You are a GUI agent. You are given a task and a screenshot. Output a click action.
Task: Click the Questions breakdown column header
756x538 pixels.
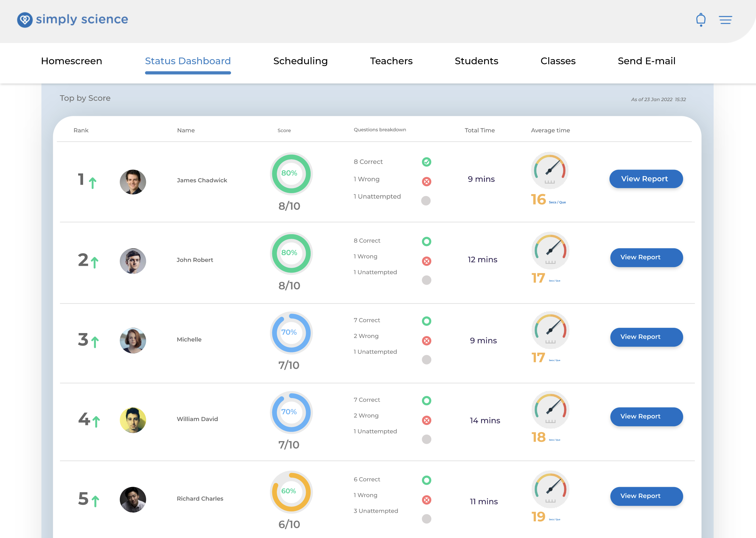click(380, 130)
